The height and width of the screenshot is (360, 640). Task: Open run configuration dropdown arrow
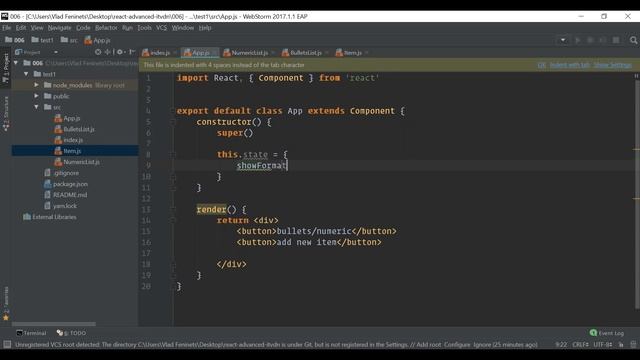tap(563, 40)
